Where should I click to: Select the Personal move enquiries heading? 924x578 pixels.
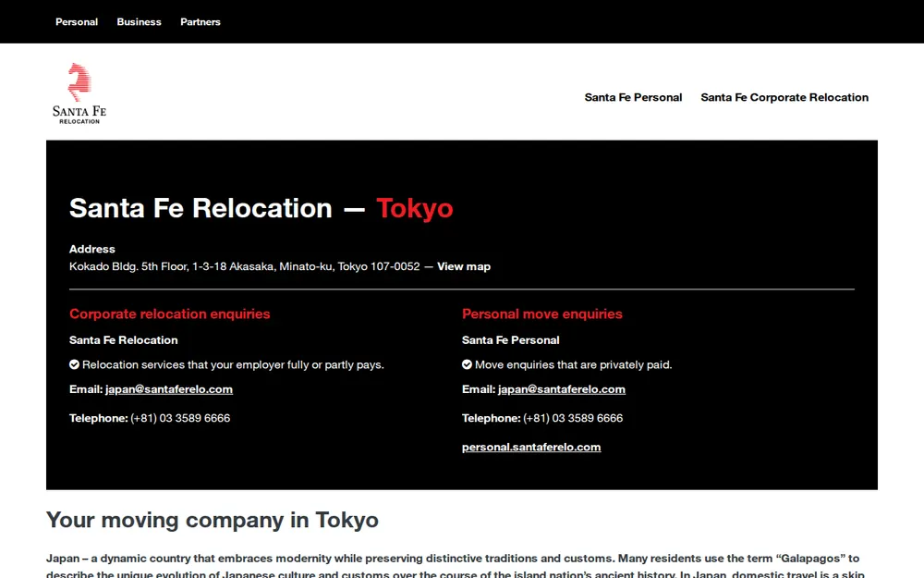(x=542, y=314)
